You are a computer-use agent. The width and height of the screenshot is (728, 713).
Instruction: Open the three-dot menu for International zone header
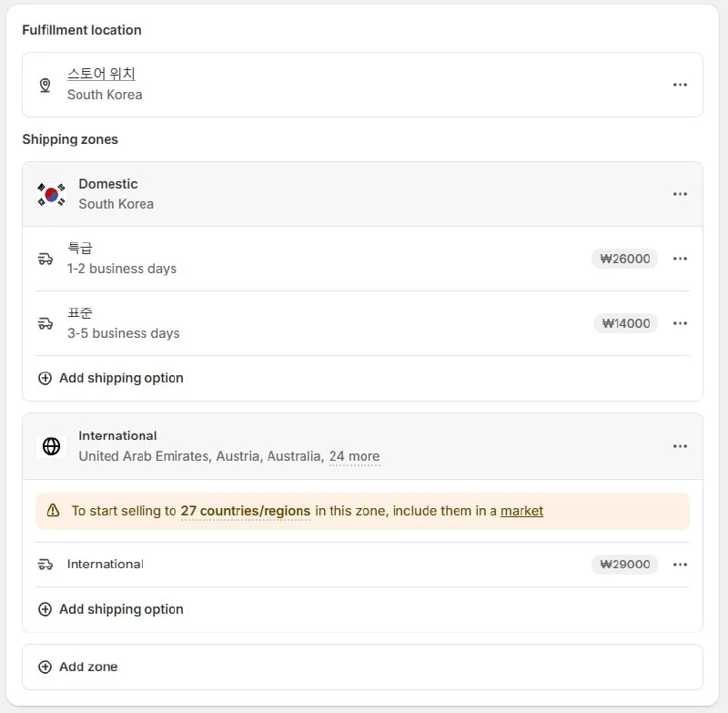coord(680,446)
